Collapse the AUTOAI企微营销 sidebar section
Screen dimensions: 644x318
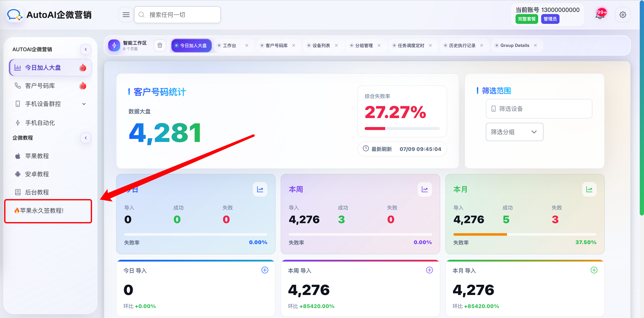coord(86,49)
